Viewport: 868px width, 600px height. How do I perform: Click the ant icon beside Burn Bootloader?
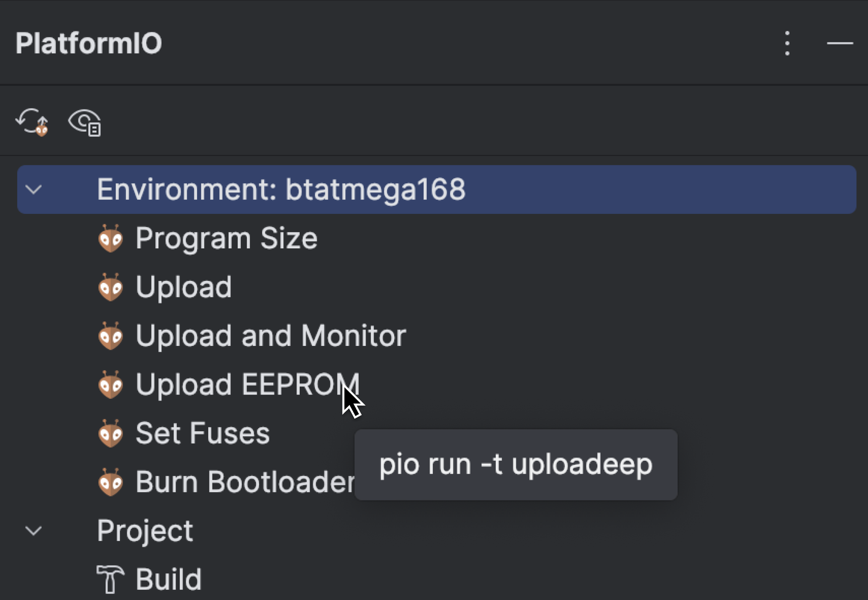tap(111, 482)
